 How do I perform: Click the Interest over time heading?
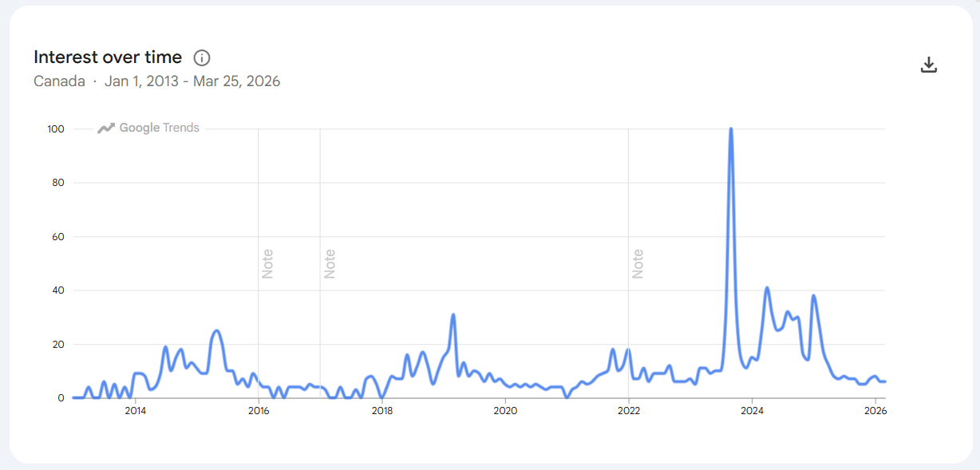coord(108,57)
